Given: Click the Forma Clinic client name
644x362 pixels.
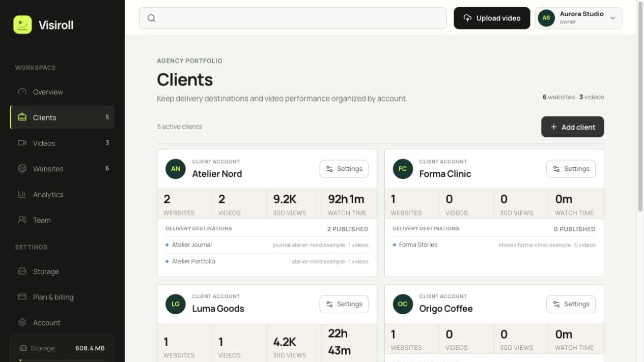Looking at the screenshot, I should 445,174.
